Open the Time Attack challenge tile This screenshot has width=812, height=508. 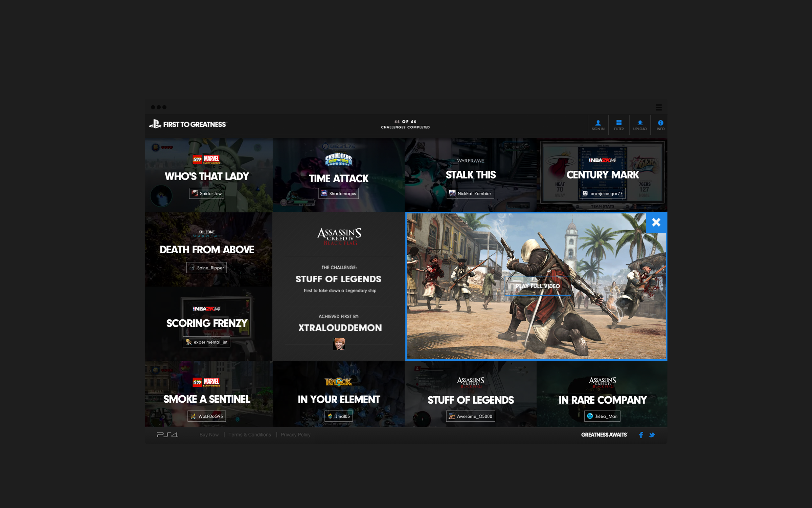[x=338, y=175]
